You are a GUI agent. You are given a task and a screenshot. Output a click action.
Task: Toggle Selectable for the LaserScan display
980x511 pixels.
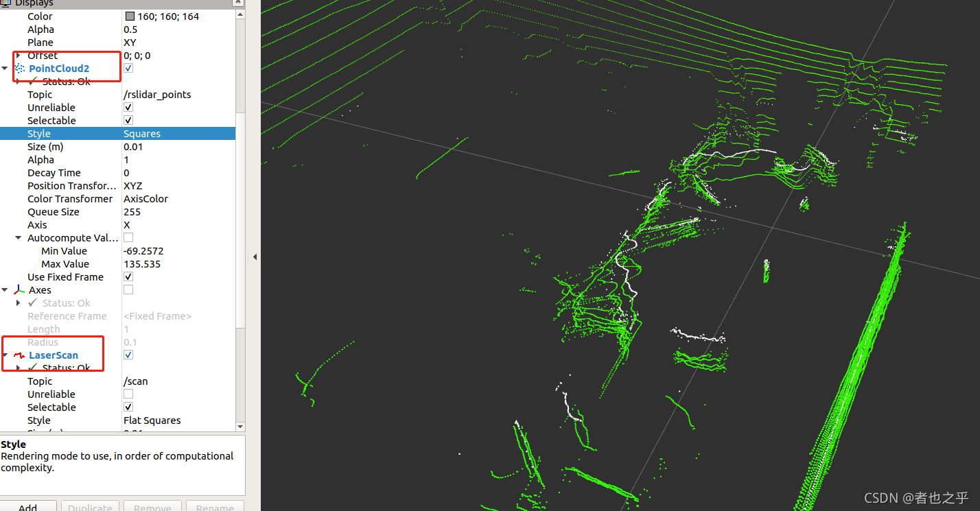point(128,407)
